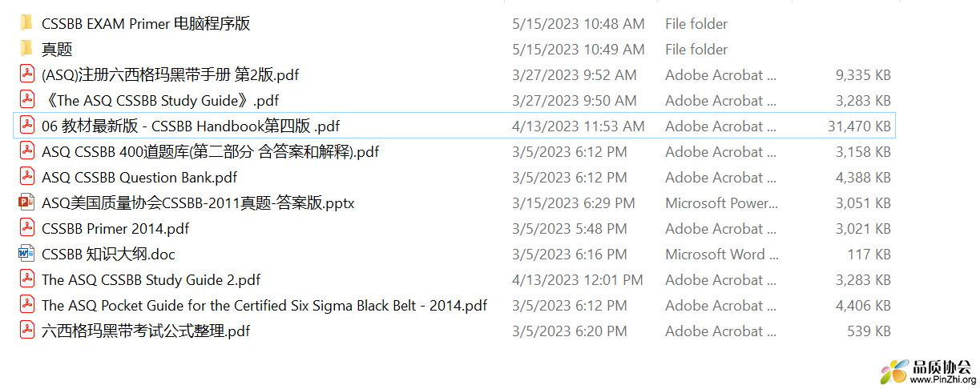Click the Microsoft Word type cell

point(721,254)
